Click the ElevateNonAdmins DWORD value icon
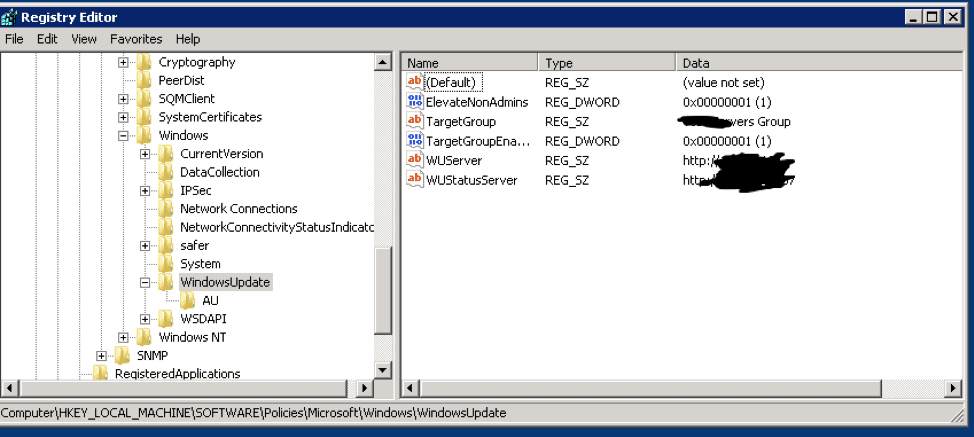Screen dimensions: 974x437 pyautogui.click(x=415, y=102)
